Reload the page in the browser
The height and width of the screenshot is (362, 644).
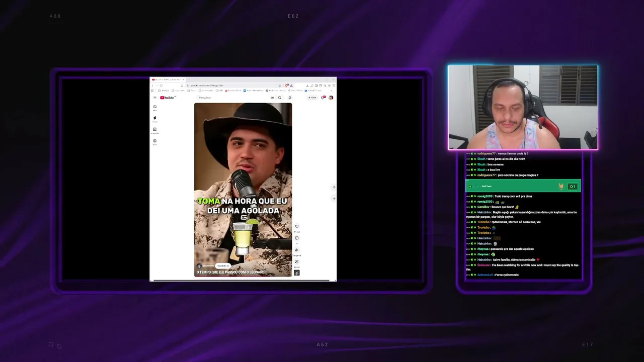(x=161, y=85)
